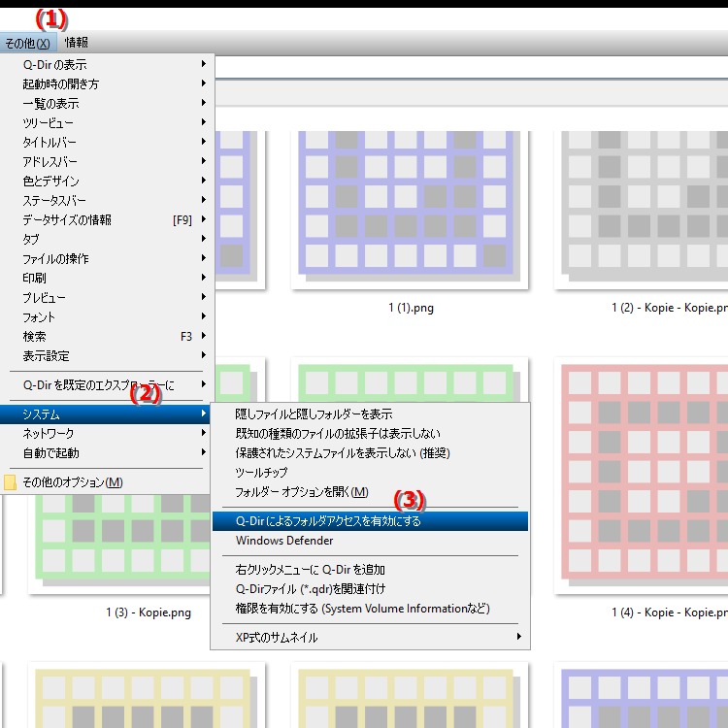
Task: Click the arrow next to 自動で起動
Action: click(x=204, y=452)
